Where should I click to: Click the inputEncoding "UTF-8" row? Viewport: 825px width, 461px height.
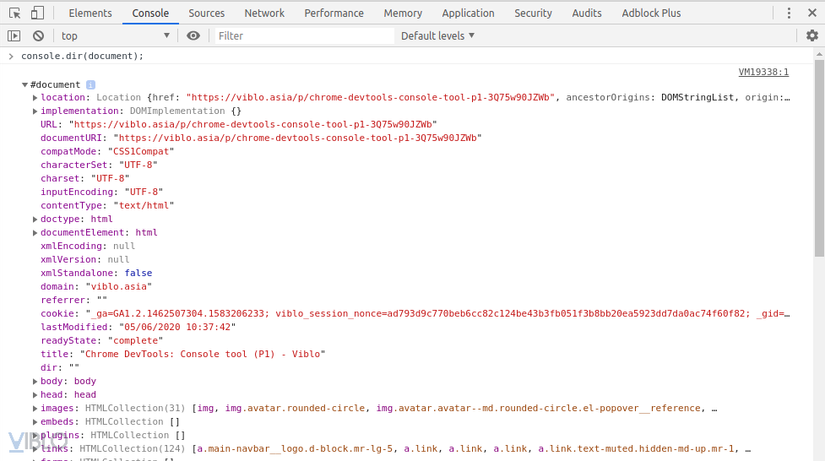[102, 192]
